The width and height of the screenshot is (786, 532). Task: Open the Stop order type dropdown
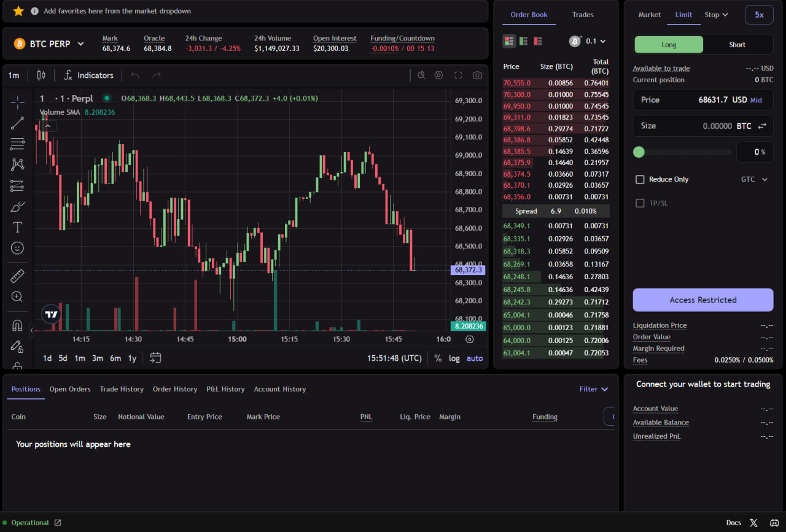(716, 15)
